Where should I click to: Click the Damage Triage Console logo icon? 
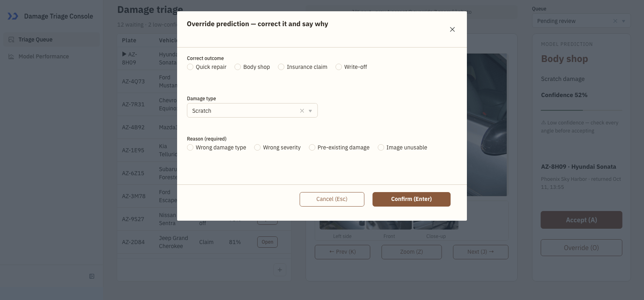coord(13,16)
